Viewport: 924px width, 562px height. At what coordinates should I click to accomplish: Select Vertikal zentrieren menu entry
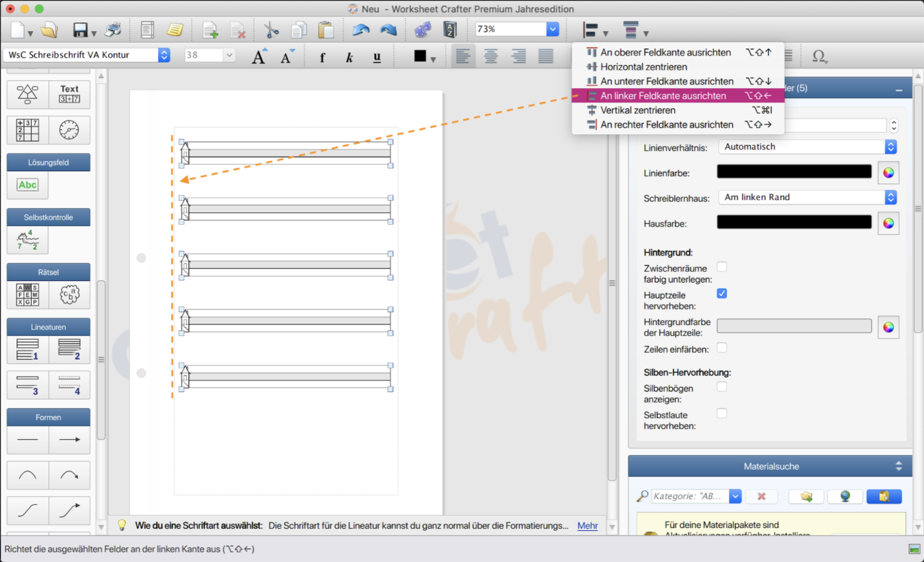[x=637, y=111]
